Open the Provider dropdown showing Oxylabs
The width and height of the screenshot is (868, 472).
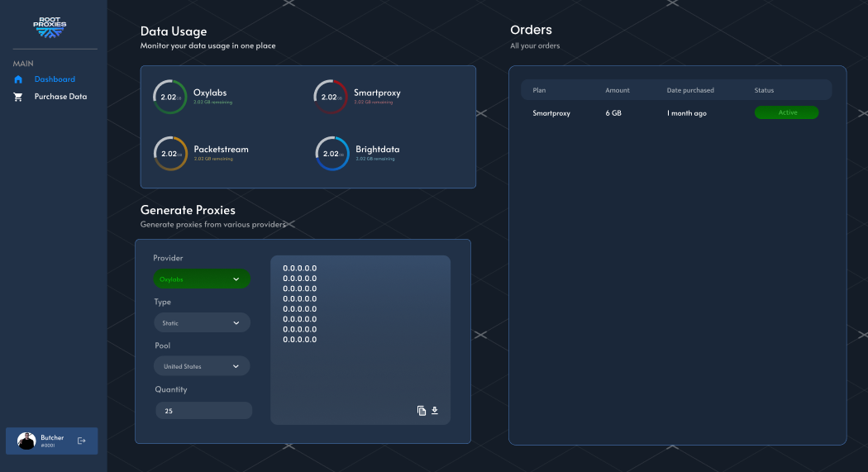202,279
